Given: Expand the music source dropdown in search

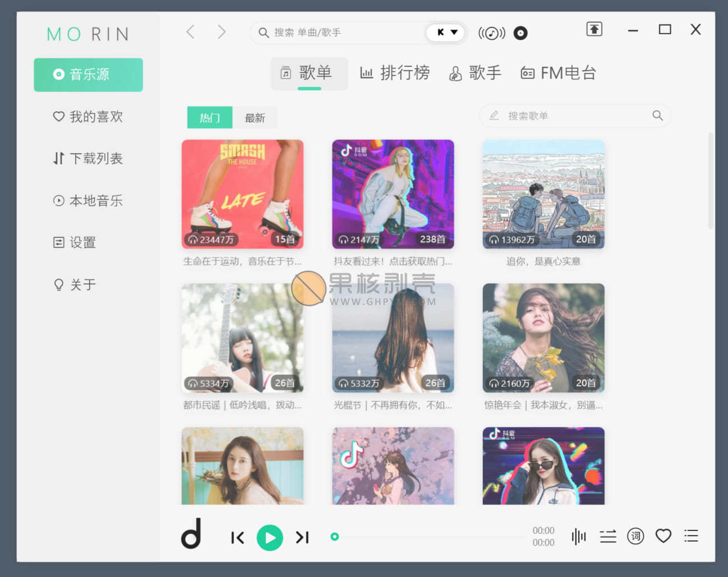Looking at the screenshot, I should pos(447,33).
